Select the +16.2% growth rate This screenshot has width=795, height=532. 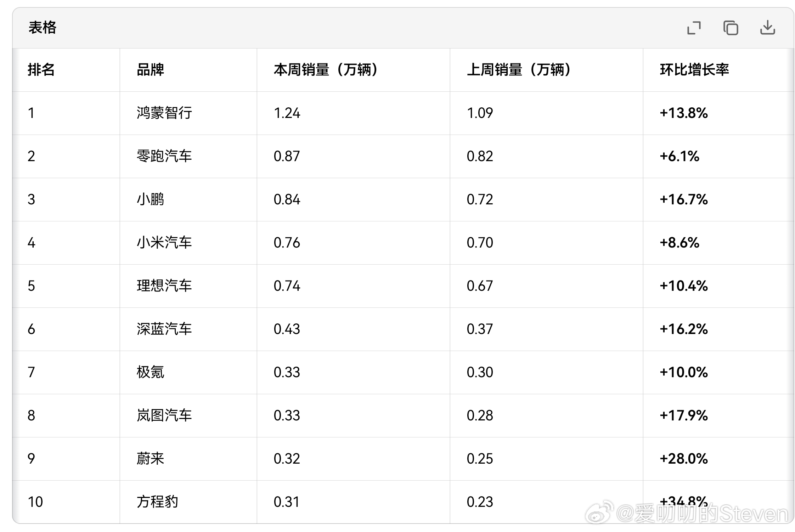[x=684, y=329]
